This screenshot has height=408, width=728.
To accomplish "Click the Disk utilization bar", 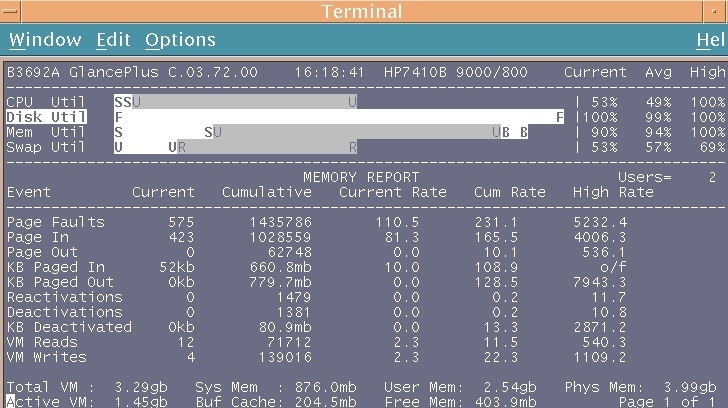I will [x=339, y=117].
